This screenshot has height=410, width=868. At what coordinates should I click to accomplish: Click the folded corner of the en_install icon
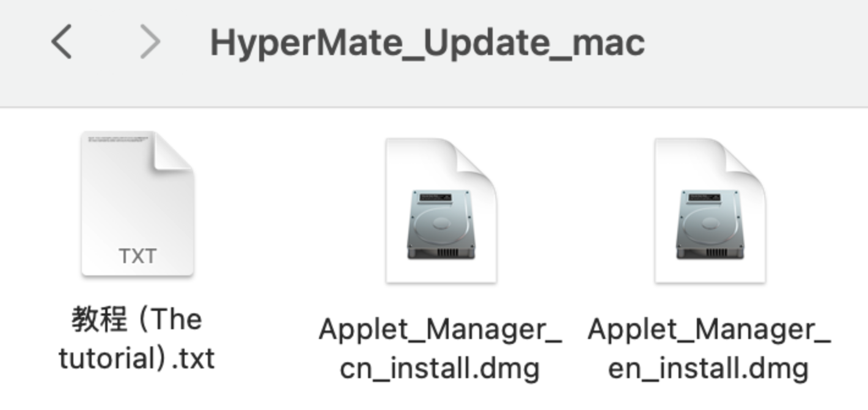click(748, 158)
